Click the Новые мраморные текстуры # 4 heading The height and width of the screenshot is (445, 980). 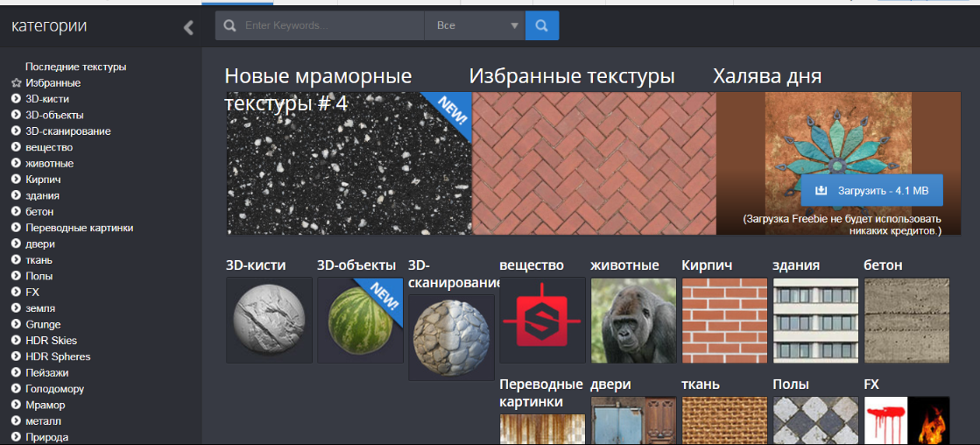pyautogui.click(x=318, y=89)
